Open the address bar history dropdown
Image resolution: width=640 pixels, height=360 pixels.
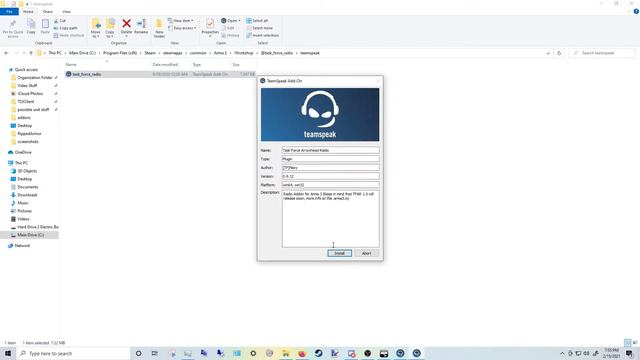(x=548, y=53)
